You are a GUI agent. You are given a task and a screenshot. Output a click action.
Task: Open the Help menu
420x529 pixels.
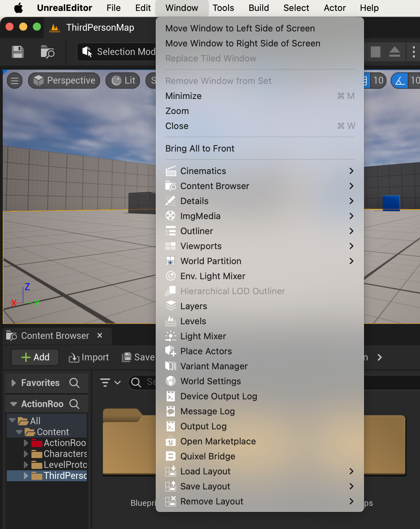tap(369, 8)
